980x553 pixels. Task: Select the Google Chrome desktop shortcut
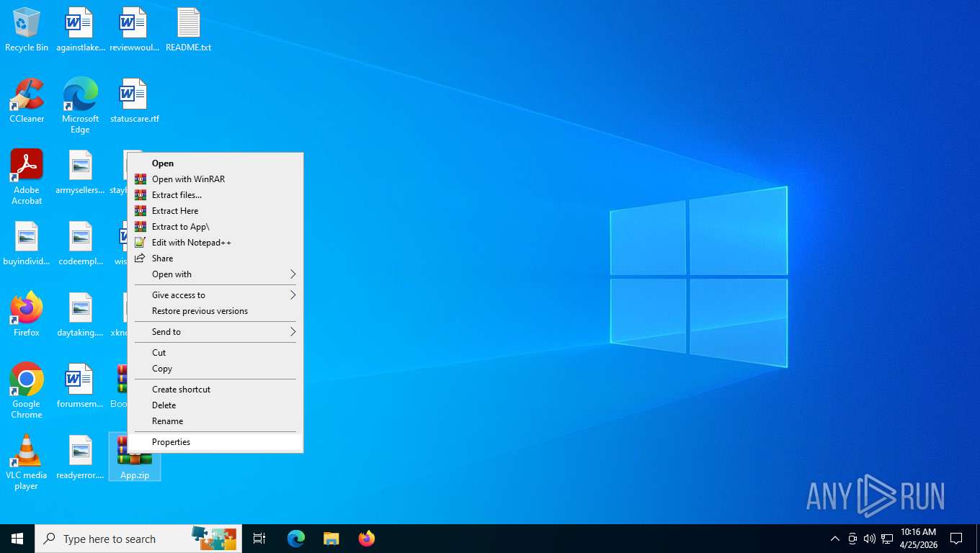27,391
